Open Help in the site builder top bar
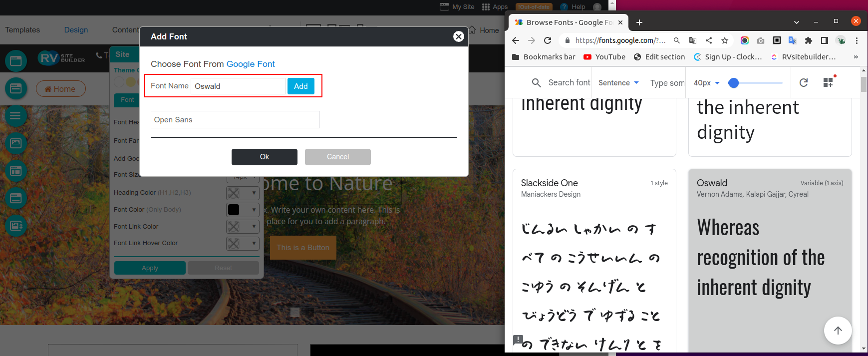This screenshot has height=356, width=868. click(x=573, y=6)
